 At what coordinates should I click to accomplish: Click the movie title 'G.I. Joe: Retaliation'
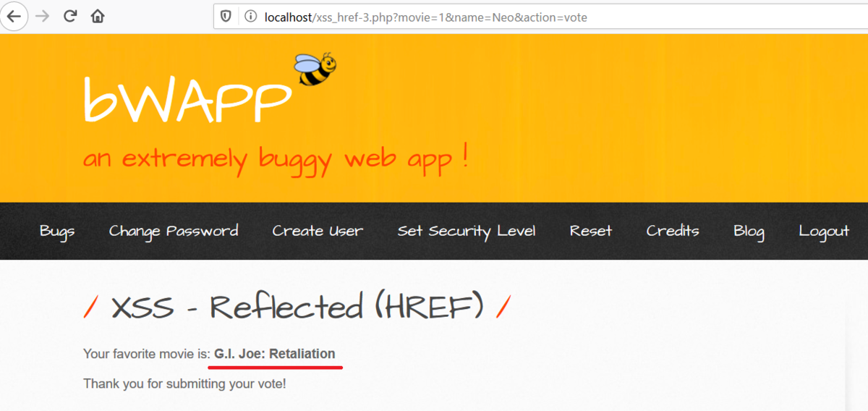275,354
